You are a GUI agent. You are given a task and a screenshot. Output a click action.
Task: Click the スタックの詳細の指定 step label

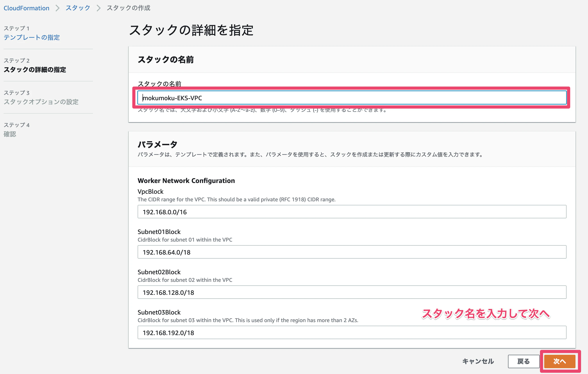35,70
